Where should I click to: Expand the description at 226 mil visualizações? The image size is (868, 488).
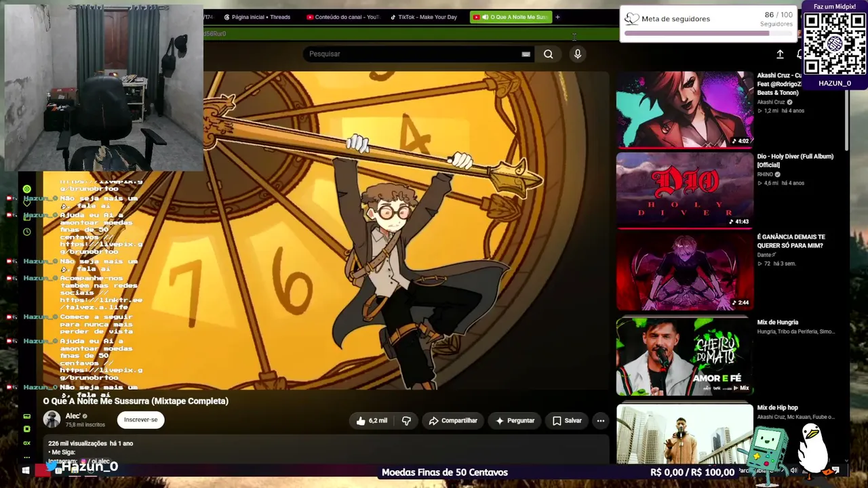pyautogui.click(x=91, y=443)
